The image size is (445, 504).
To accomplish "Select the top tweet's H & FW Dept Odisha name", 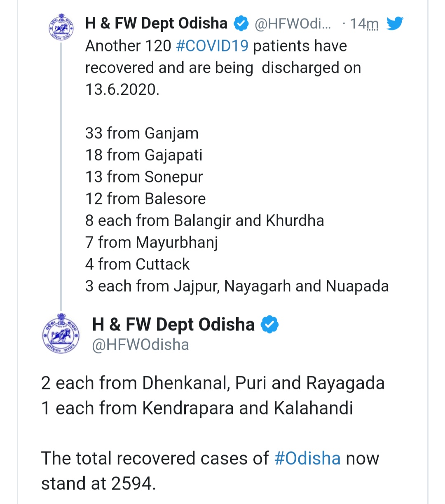I will 156,23.
